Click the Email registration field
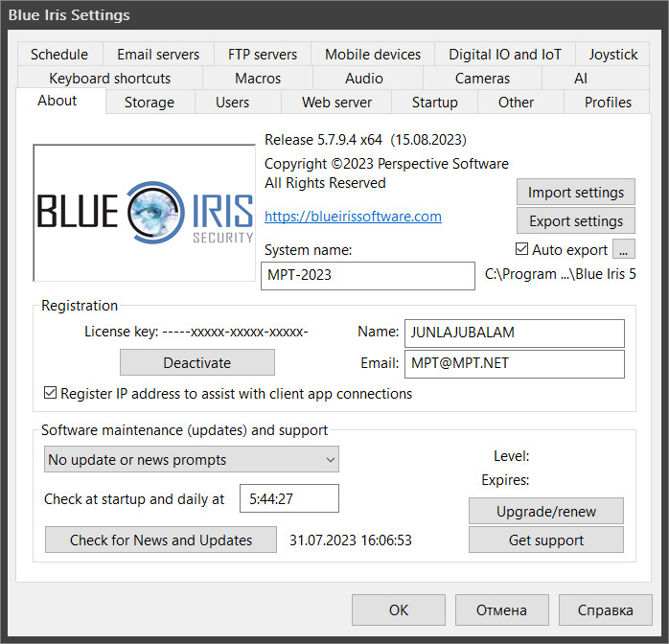This screenshot has height=644, width=669. click(x=515, y=364)
